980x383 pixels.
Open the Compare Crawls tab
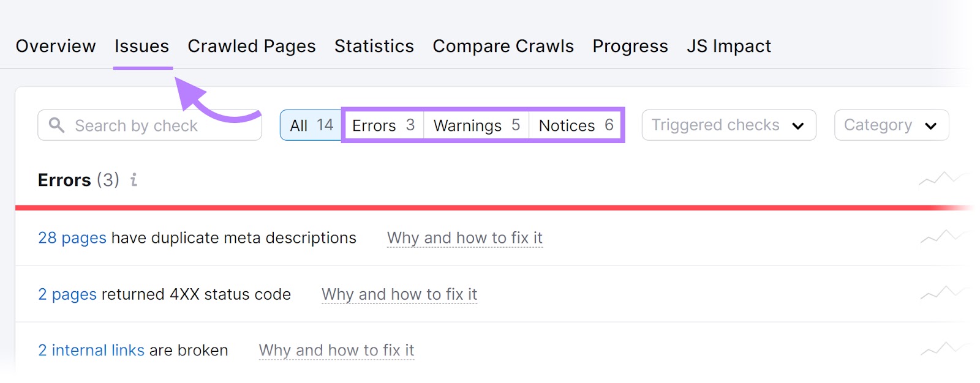[x=503, y=46]
